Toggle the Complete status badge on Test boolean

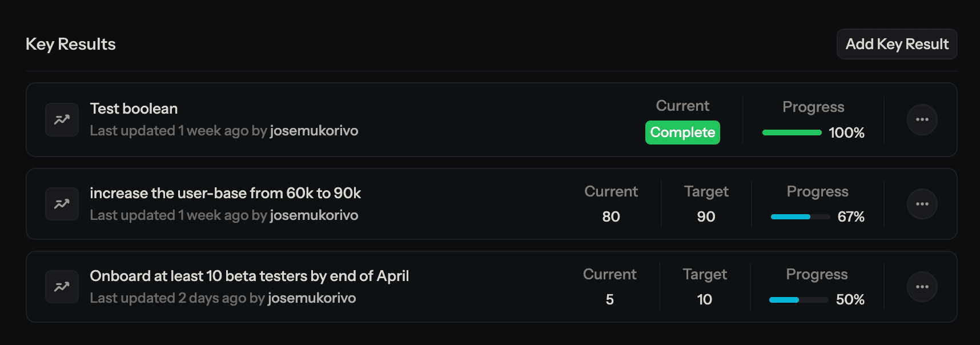point(682,133)
